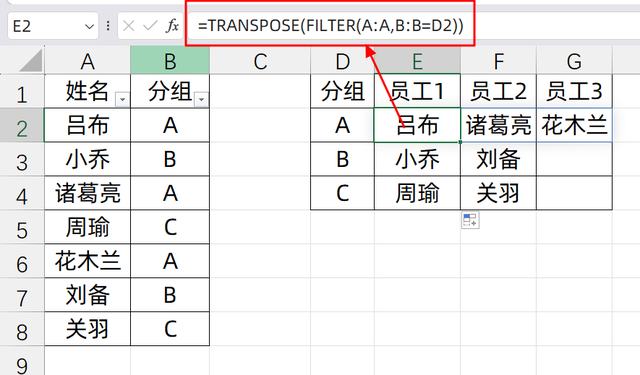Click the 员工3 header cell
The image size is (640, 375).
[x=574, y=91]
